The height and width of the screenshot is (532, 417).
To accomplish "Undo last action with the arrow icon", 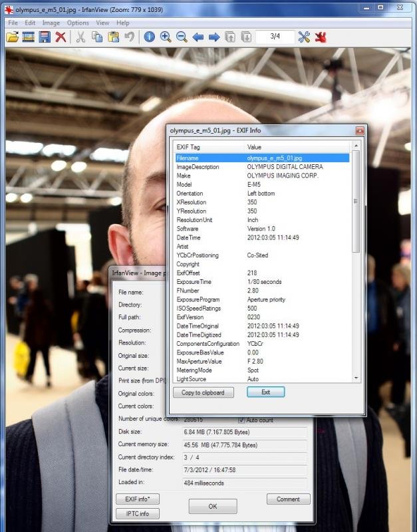I will coord(129,37).
